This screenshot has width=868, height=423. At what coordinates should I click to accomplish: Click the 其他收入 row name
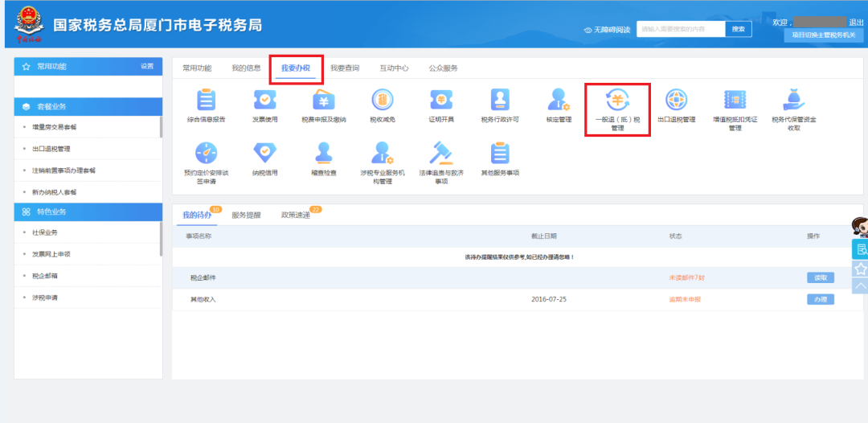click(203, 299)
